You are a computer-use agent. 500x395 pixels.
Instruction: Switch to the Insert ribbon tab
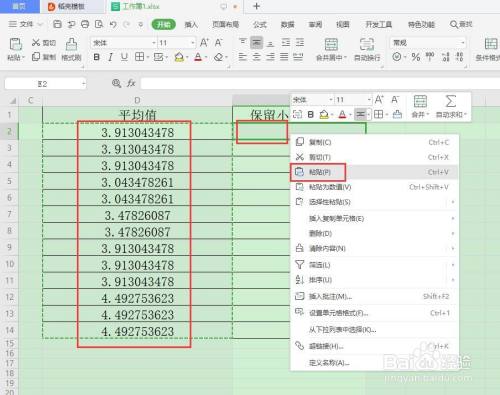tap(191, 24)
